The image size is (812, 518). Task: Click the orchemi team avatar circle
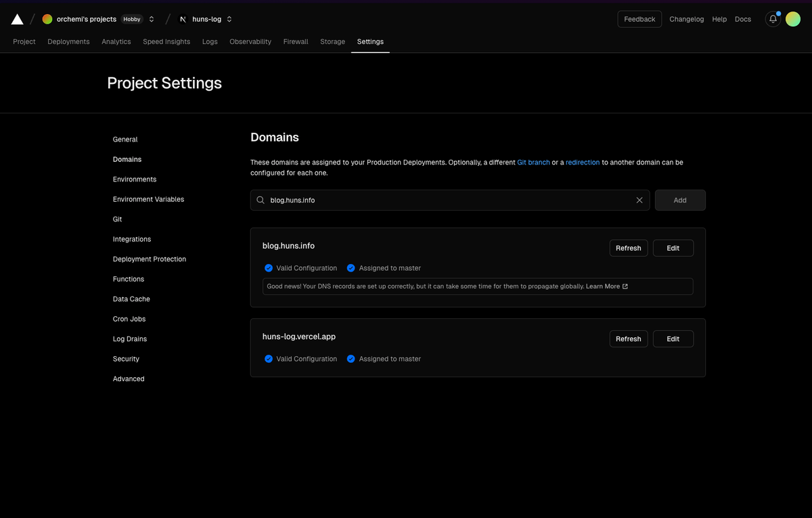[x=47, y=19]
